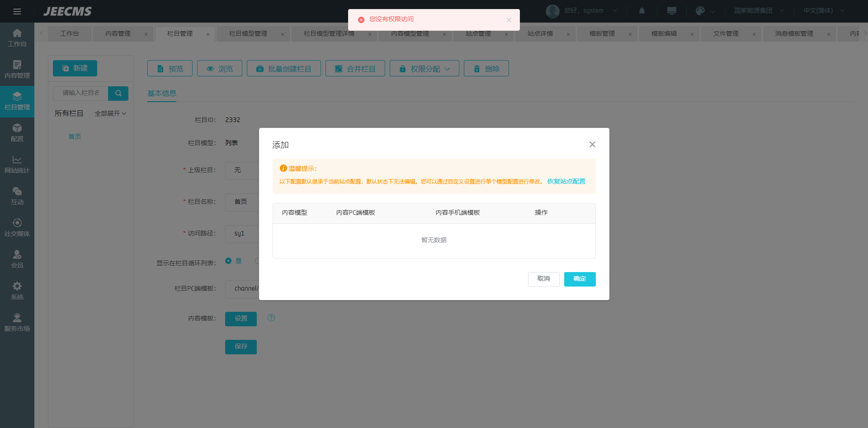Open the theme palette picker
The image size is (868, 428).
coord(700,11)
